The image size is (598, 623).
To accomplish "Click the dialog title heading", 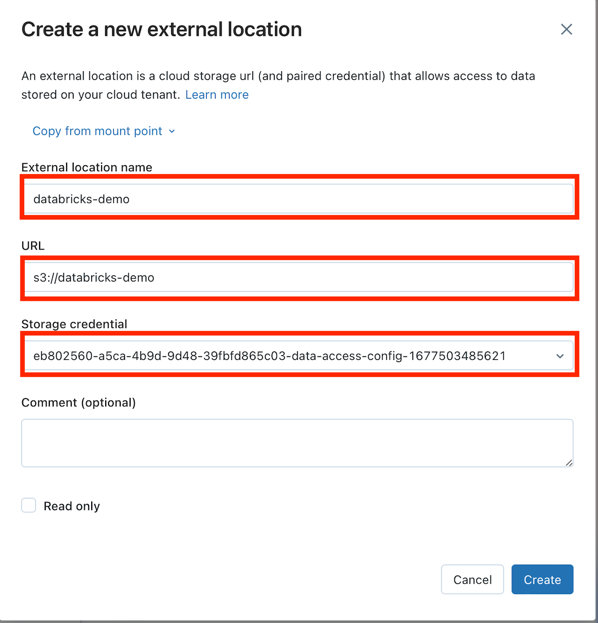I will [x=161, y=29].
